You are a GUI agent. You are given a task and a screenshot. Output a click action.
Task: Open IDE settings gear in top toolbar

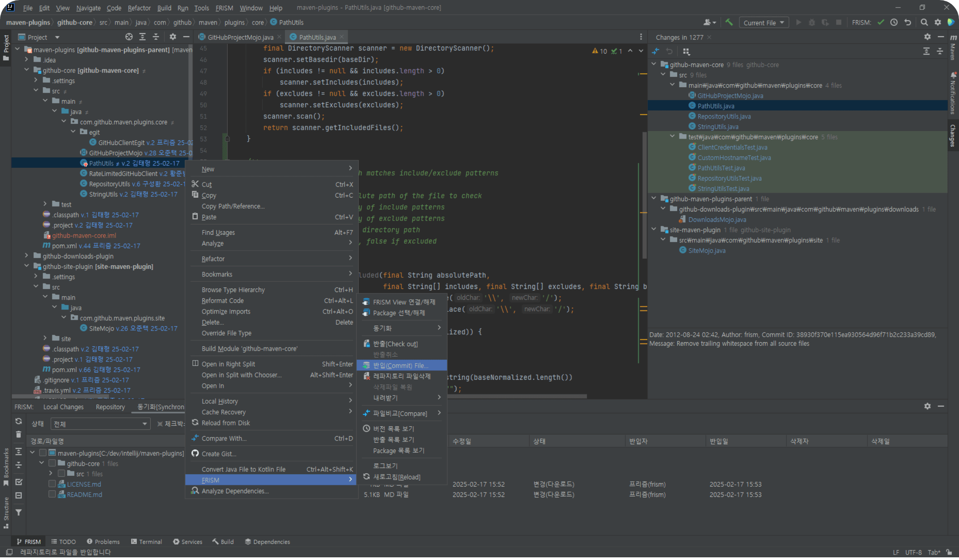point(938,22)
